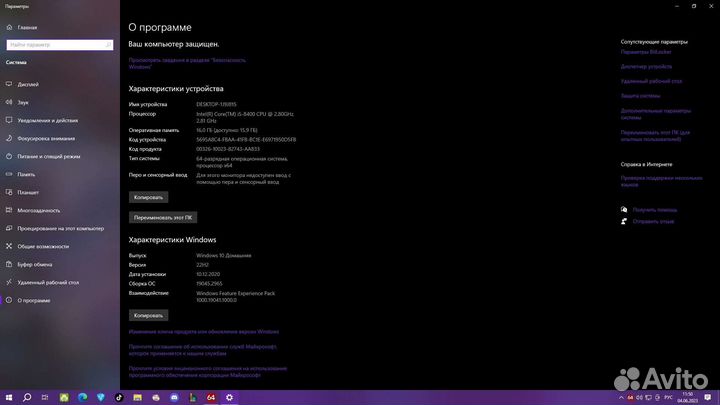This screenshot has height=405, width=720.
Task: Click rename this PC for advanced users link
Action: [x=655, y=135]
